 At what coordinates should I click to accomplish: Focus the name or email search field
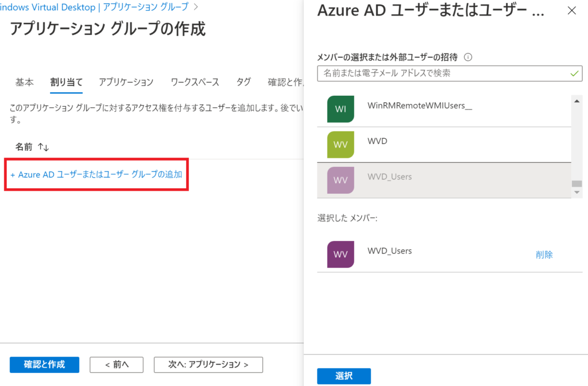[x=450, y=73]
